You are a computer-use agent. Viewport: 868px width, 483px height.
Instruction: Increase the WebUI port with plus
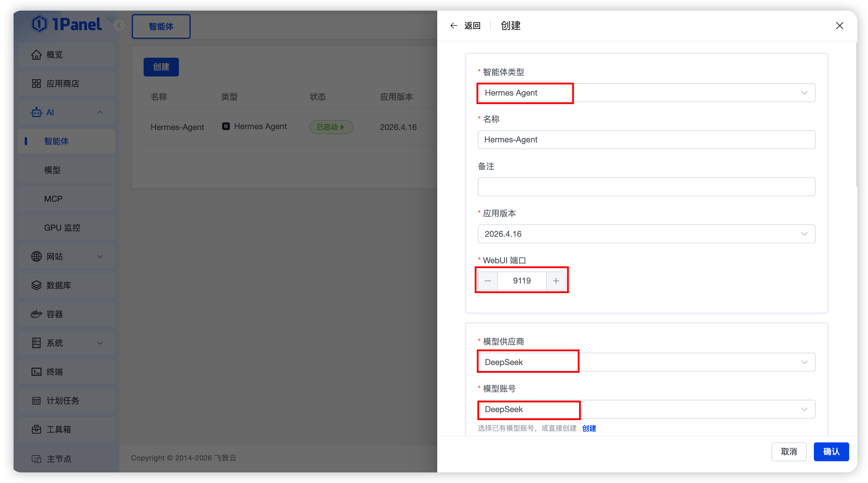556,281
